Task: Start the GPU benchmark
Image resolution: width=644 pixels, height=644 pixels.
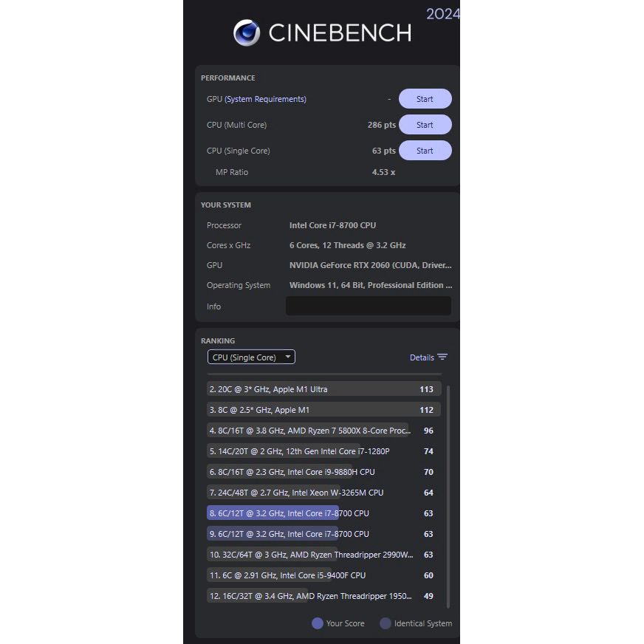Action: (x=425, y=99)
